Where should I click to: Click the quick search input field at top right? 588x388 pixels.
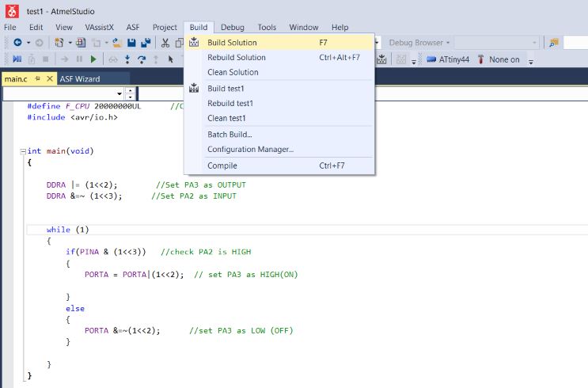click(575, 43)
